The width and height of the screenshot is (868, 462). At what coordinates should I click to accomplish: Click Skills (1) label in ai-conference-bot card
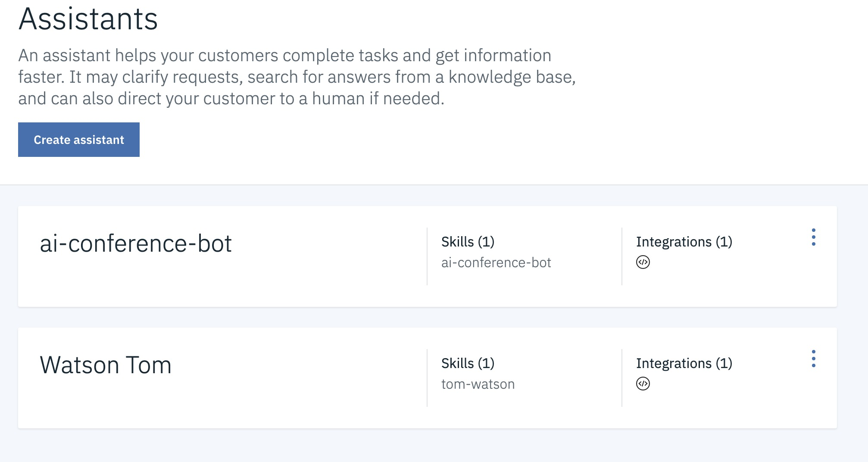[468, 242]
